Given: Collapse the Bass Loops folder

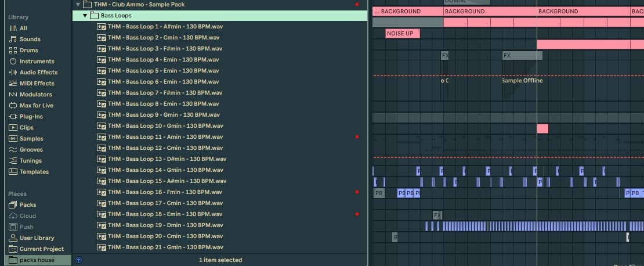Looking at the screenshot, I should 85,16.
